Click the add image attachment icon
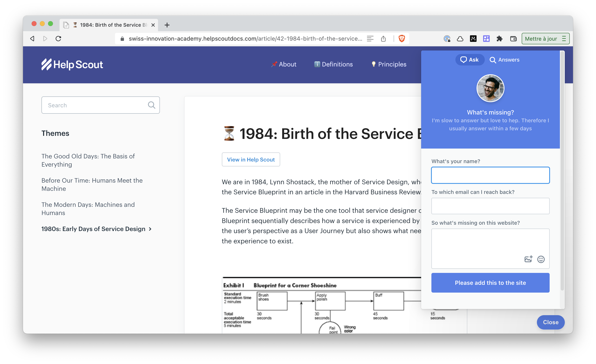 [x=528, y=259]
